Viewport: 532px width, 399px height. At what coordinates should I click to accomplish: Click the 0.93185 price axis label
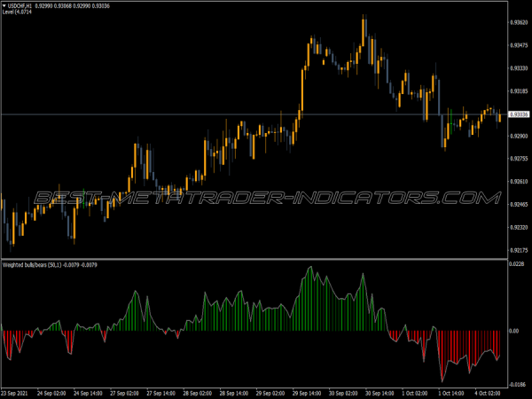(519, 91)
